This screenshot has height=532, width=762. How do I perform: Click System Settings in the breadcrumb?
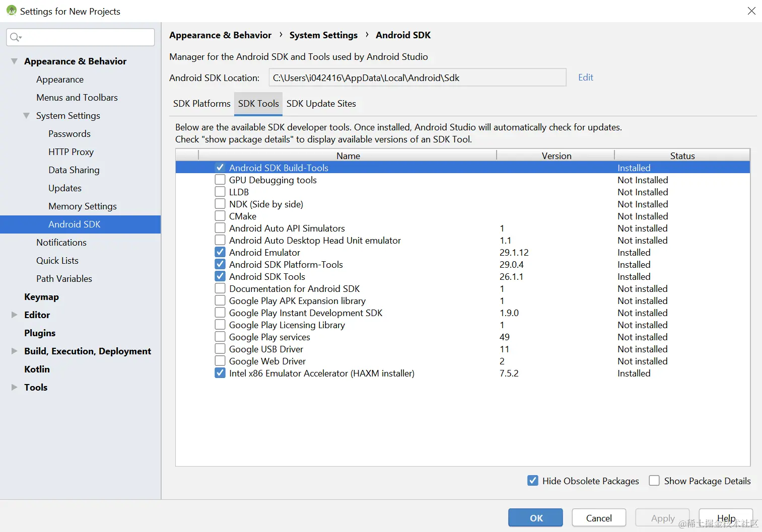[323, 35]
